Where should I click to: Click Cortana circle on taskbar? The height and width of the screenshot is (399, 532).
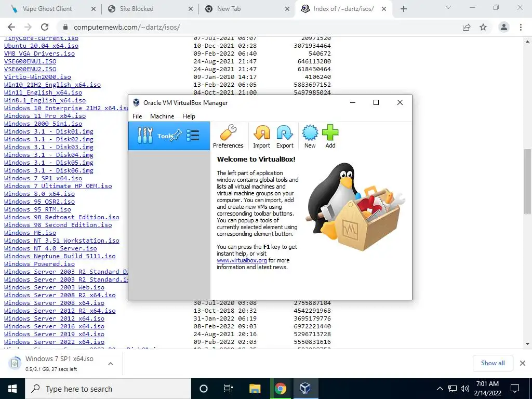pyautogui.click(x=204, y=389)
